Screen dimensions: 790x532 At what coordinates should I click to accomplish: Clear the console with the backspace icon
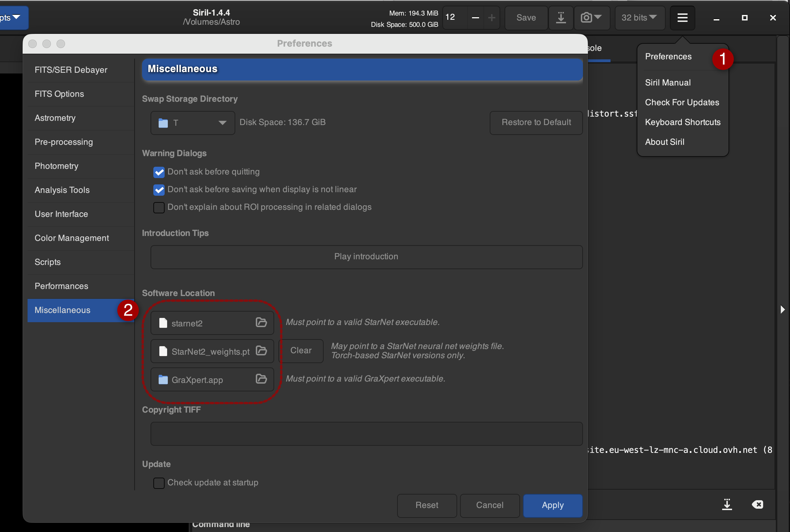[757, 504]
